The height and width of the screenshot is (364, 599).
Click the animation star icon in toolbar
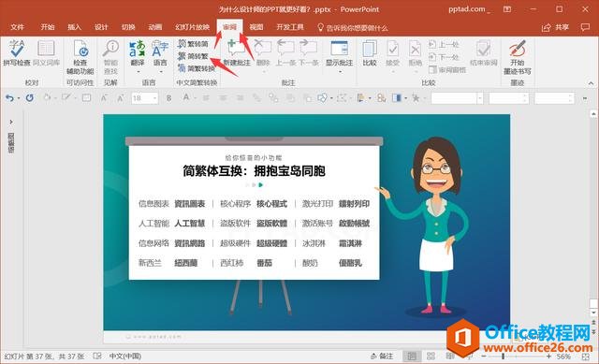point(416,98)
